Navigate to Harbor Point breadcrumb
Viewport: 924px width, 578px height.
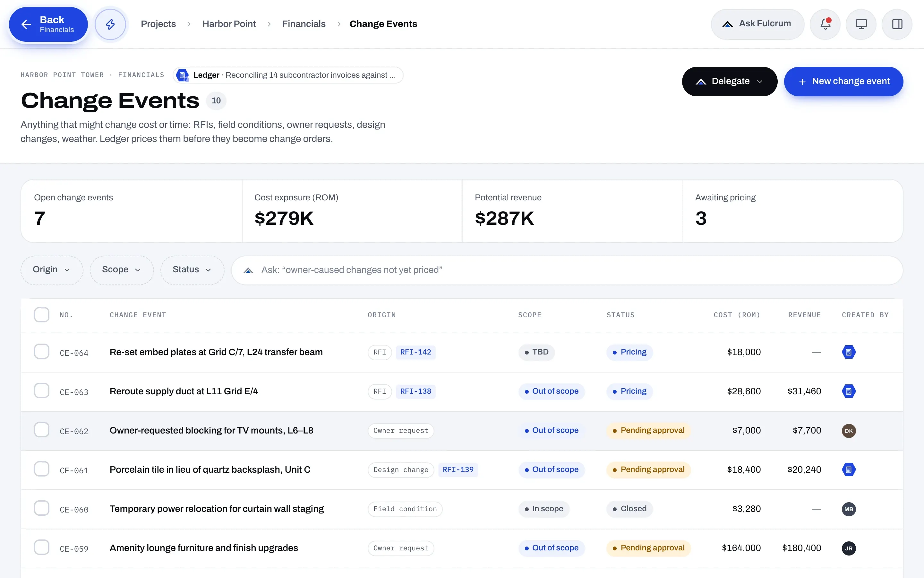[229, 24]
